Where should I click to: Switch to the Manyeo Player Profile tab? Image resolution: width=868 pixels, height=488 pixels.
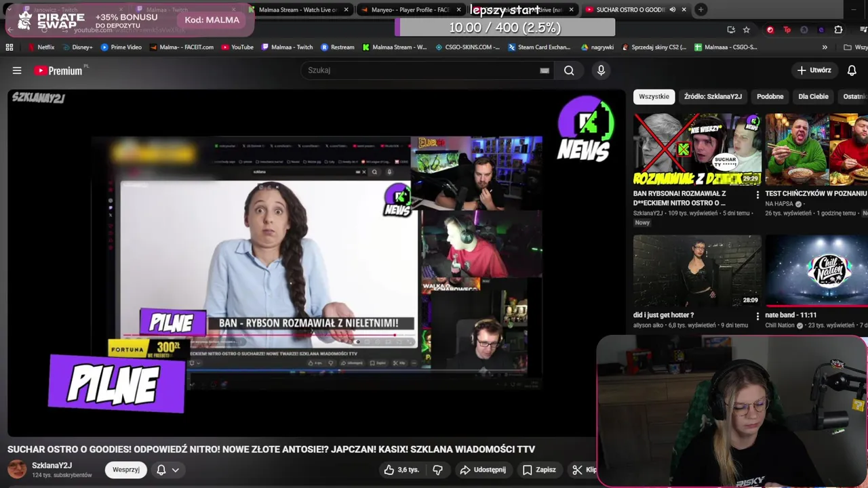(x=410, y=9)
